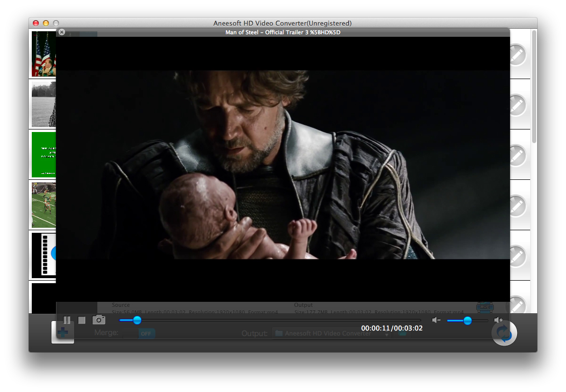Raise volume with the speaker plus icon

[498, 320]
